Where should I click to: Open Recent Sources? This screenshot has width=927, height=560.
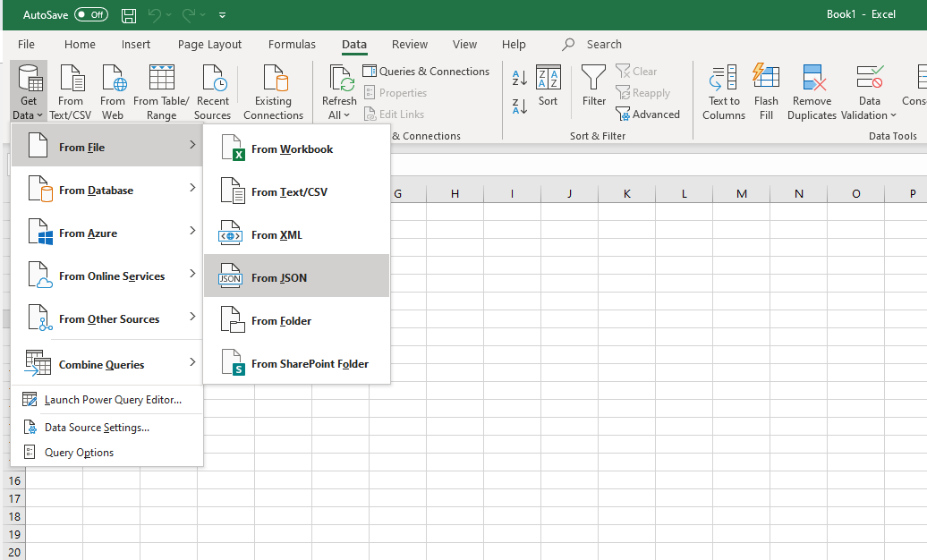pos(212,91)
